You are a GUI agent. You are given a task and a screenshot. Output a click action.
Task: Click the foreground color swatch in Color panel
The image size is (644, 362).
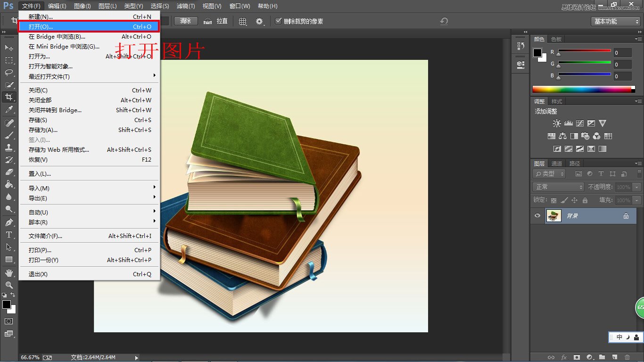537,52
